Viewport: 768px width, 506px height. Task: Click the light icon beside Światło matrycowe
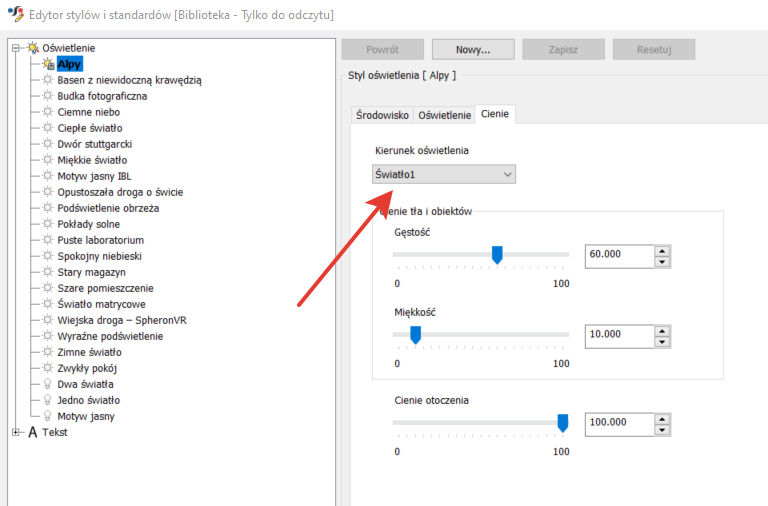coord(48,304)
